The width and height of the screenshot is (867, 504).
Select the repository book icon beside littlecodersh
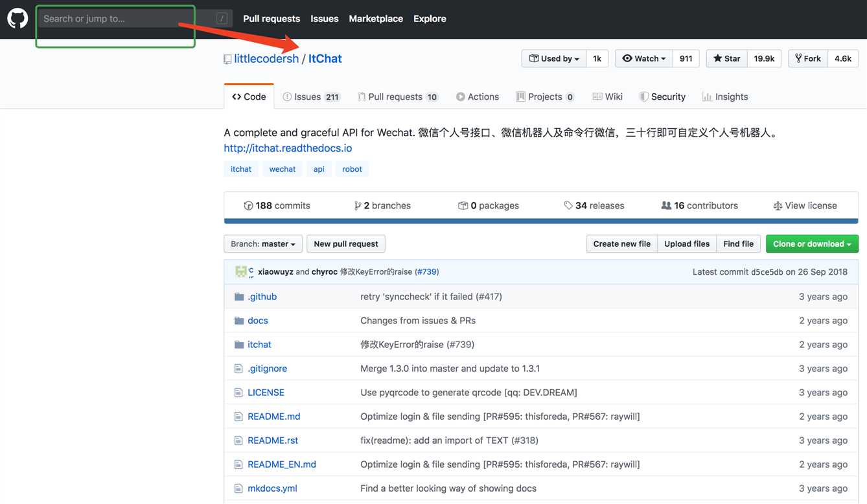227,59
